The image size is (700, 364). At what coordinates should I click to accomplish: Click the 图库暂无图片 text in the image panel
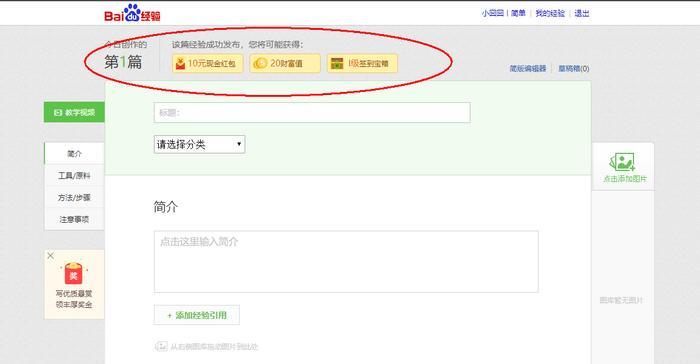click(621, 300)
